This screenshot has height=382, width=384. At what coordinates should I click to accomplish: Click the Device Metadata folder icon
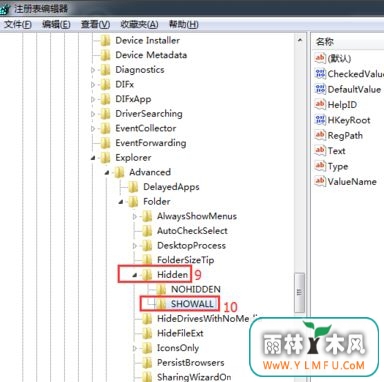[x=106, y=55]
